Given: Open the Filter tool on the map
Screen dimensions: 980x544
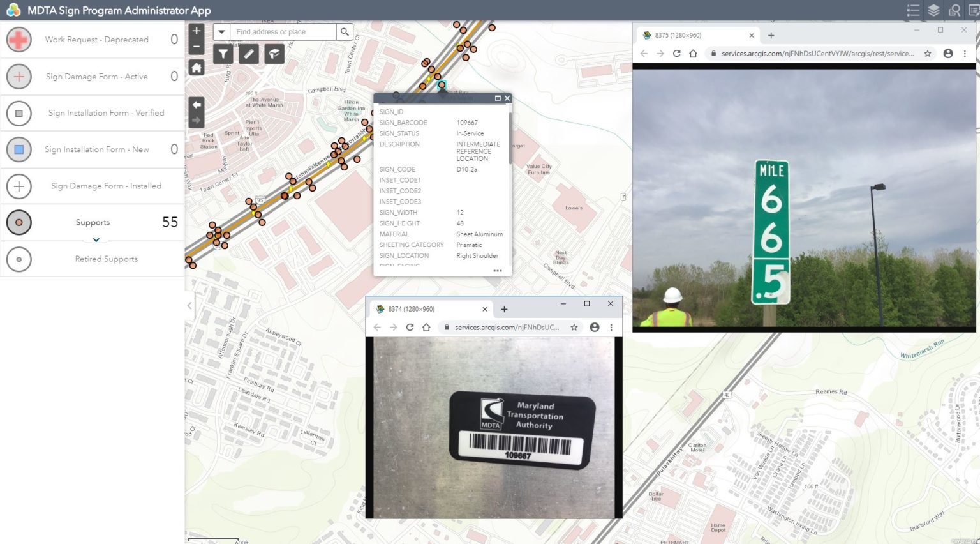Looking at the screenshot, I should 222,54.
